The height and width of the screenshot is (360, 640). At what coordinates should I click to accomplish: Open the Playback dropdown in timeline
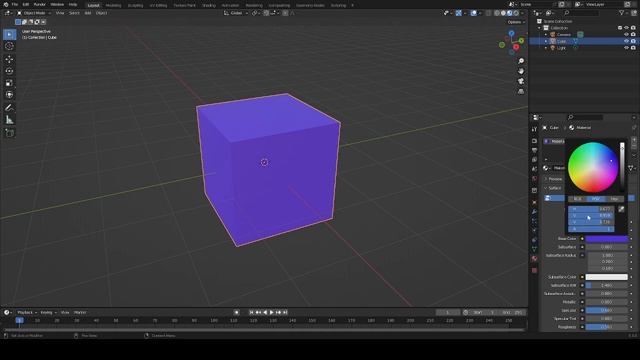point(27,312)
